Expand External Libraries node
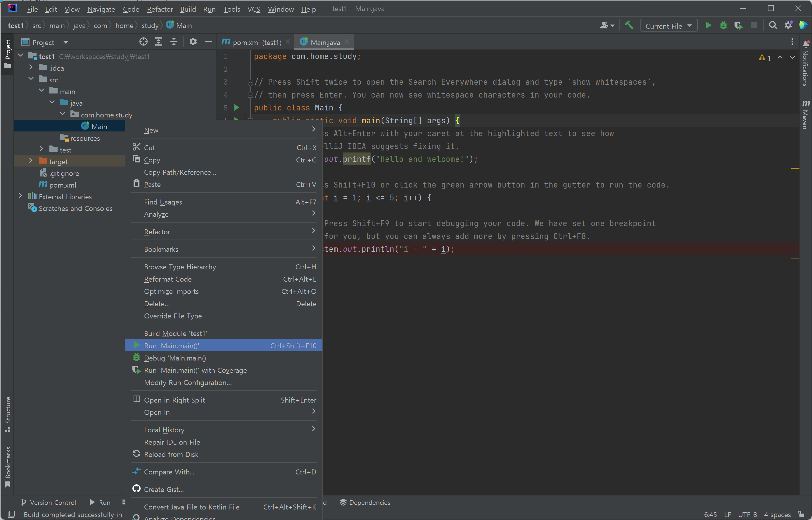812x520 pixels. point(20,196)
